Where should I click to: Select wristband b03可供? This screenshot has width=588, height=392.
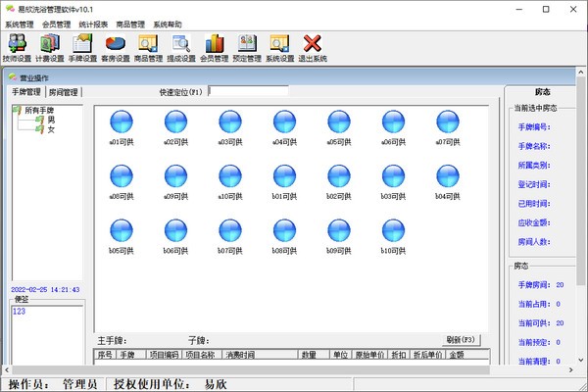[393, 182]
